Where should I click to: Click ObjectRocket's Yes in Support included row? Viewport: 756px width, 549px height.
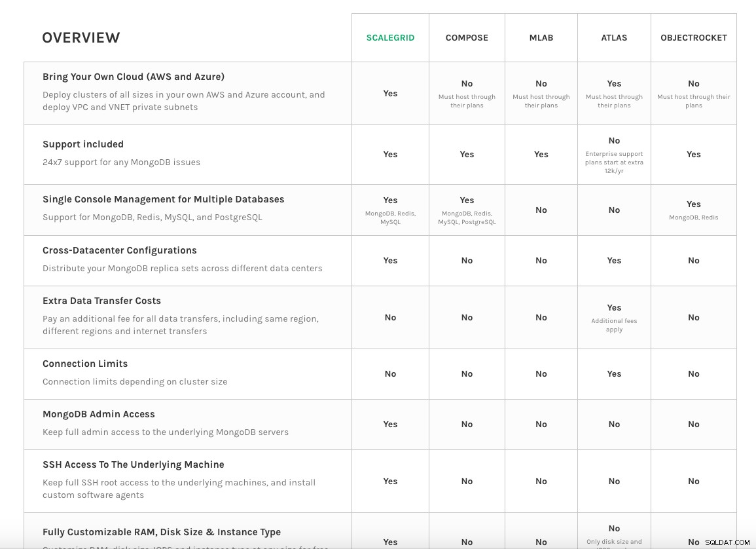(x=694, y=155)
